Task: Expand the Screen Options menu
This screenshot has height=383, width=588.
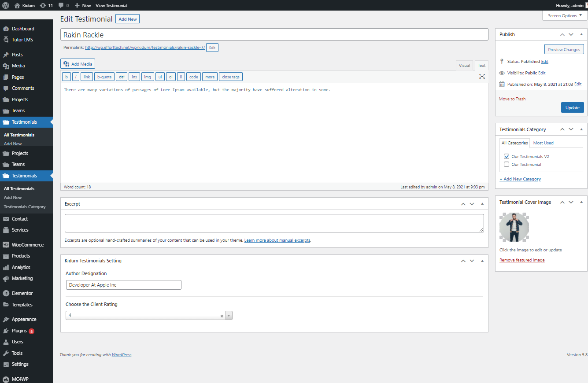Action: click(x=565, y=16)
